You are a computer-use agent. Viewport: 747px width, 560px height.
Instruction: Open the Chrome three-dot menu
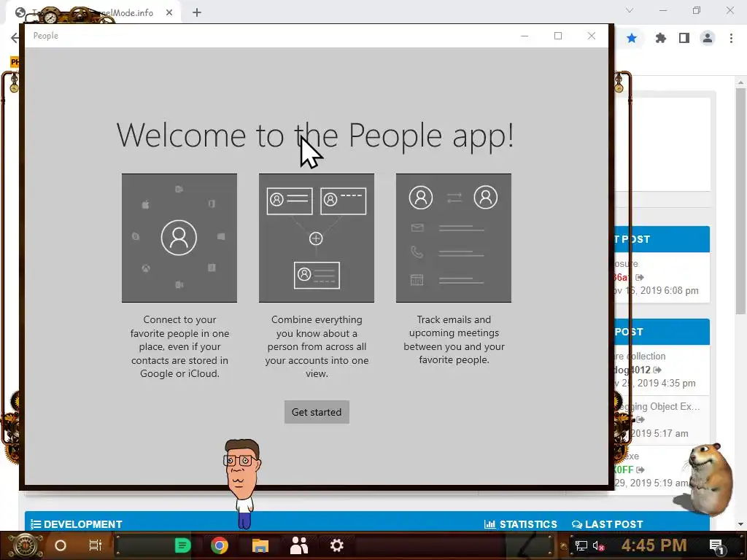pyautogui.click(x=731, y=38)
